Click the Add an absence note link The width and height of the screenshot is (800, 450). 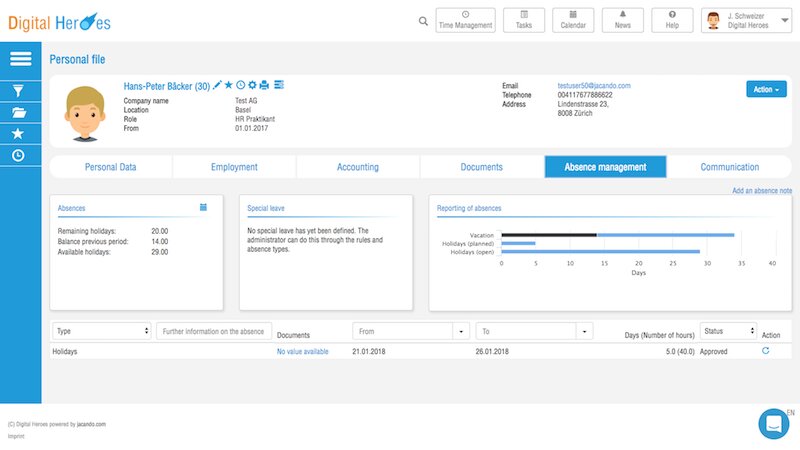click(x=761, y=190)
